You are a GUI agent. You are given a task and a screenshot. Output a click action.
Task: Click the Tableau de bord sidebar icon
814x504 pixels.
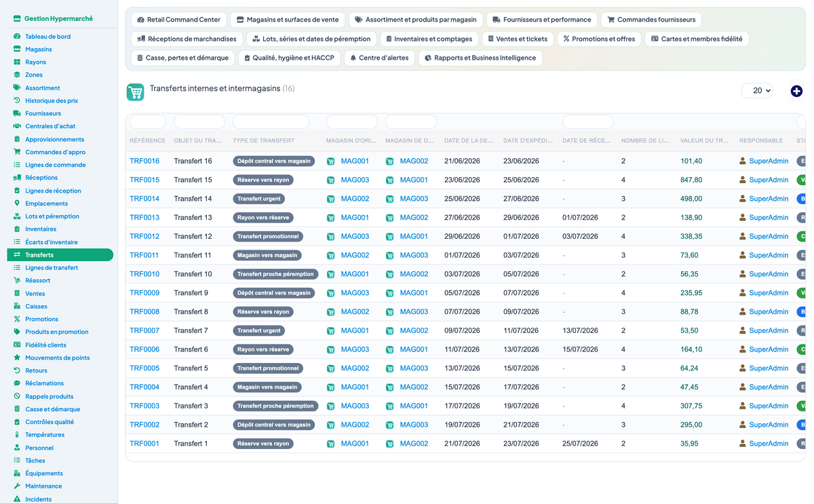[17, 36]
